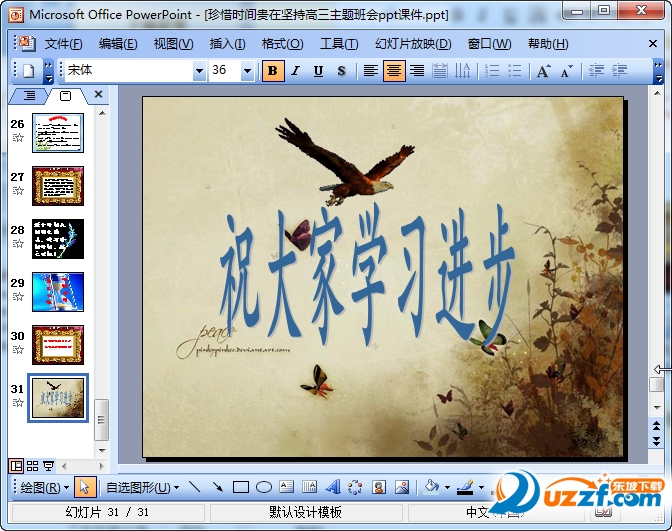The image size is (672, 531).
Task: Open the 窗口(W) menu
Action: point(489,44)
